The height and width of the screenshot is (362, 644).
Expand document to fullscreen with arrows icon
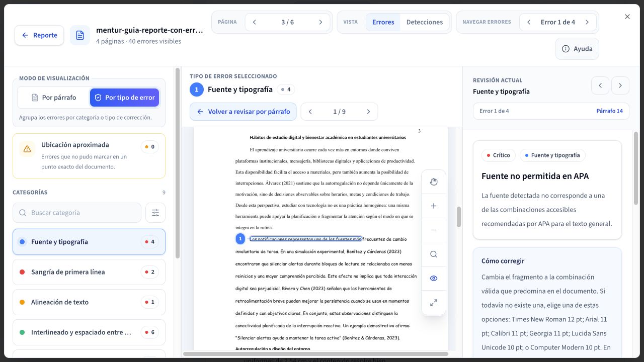click(434, 303)
